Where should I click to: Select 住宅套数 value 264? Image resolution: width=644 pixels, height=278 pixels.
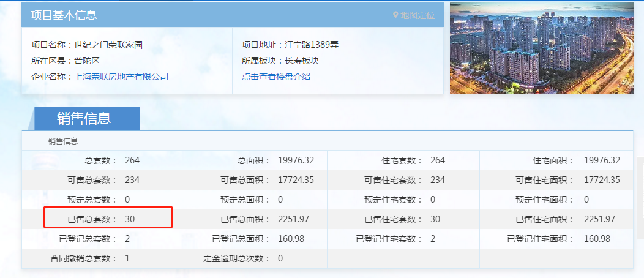click(x=438, y=160)
